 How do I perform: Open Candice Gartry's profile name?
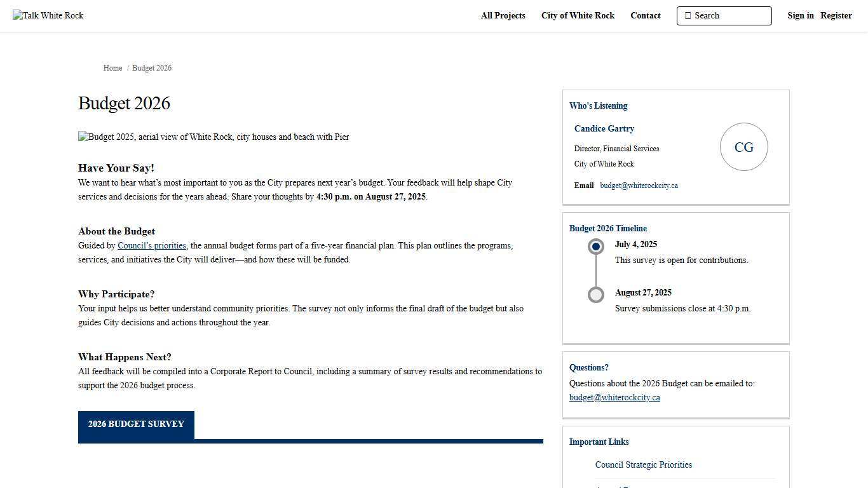[604, 129]
